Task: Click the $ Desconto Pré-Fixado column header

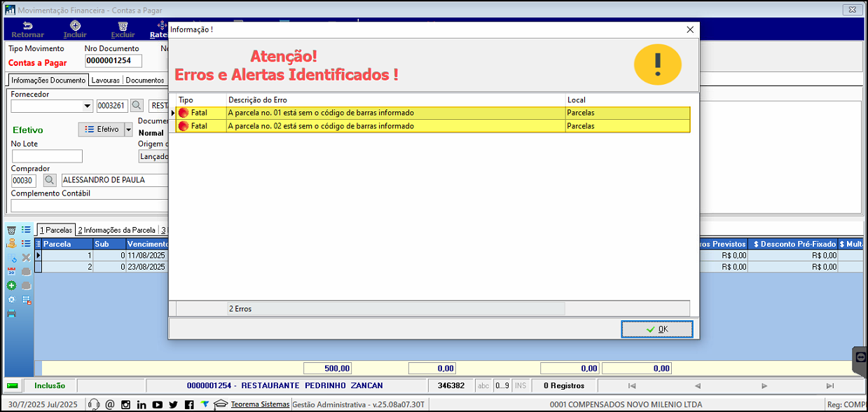Action: click(793, 244)
